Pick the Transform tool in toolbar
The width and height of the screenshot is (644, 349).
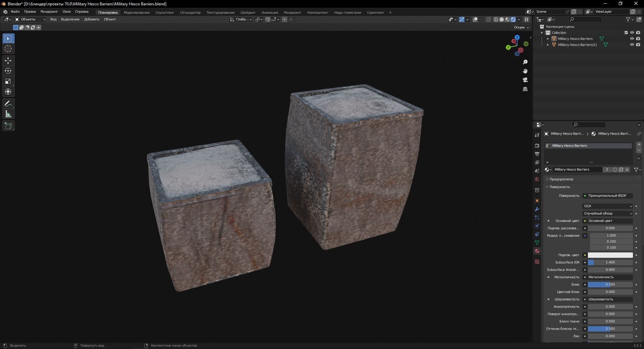point(8,92)
